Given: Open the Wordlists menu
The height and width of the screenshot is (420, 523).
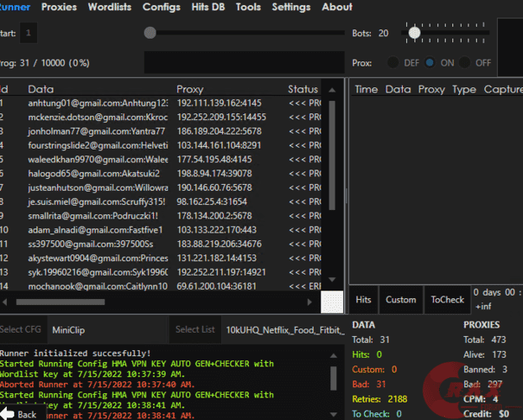Looking at the screenshot, I should coord(109,7).
